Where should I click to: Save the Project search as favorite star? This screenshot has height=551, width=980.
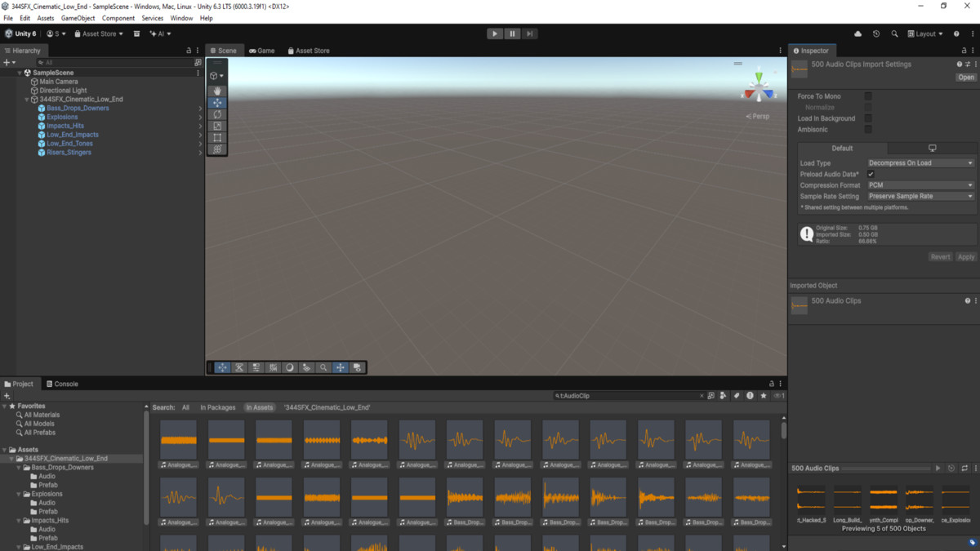click(x=764, y=396)
